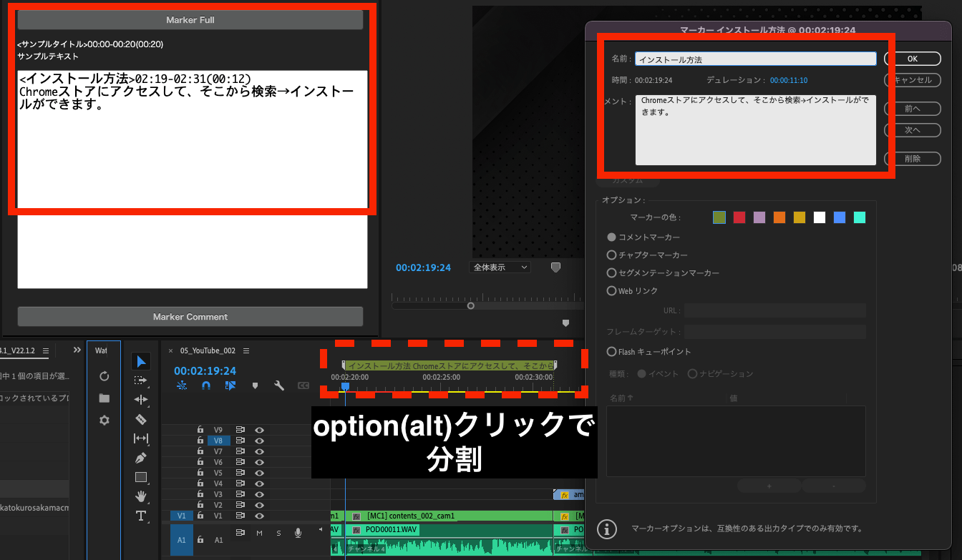Open the Wat panel tab
The width and height of the screenshot is (962, 560).
point(101,350)
